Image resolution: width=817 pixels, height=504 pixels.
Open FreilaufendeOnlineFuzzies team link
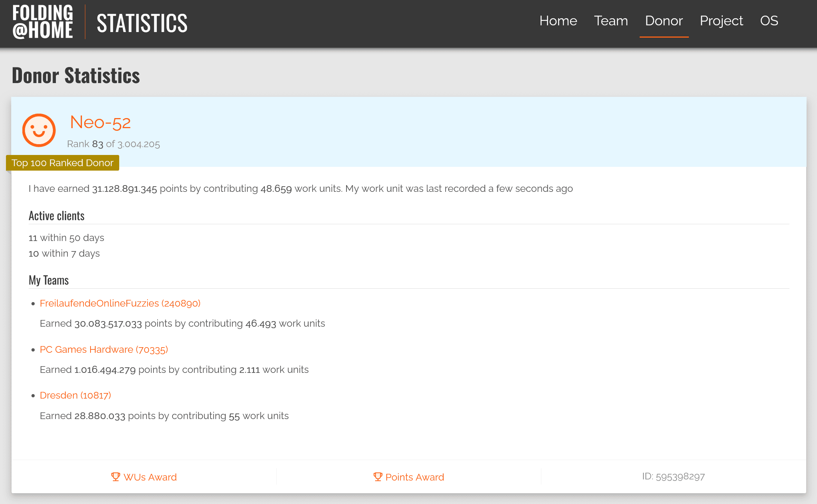(x=120, y=303)
